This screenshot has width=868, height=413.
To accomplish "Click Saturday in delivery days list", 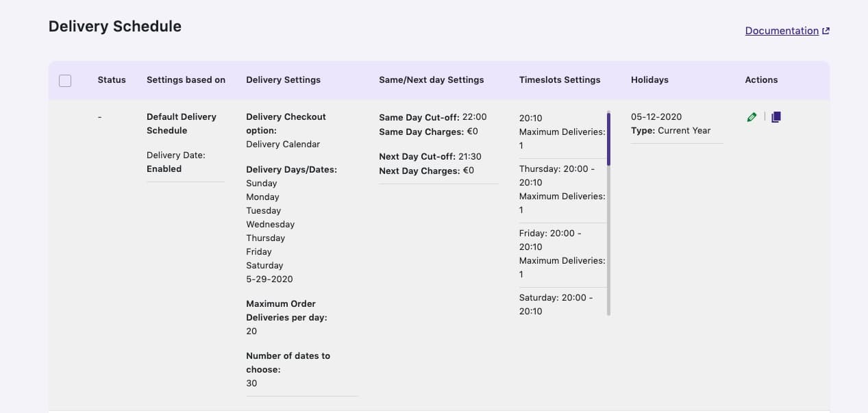I will (x=264, y=266).
